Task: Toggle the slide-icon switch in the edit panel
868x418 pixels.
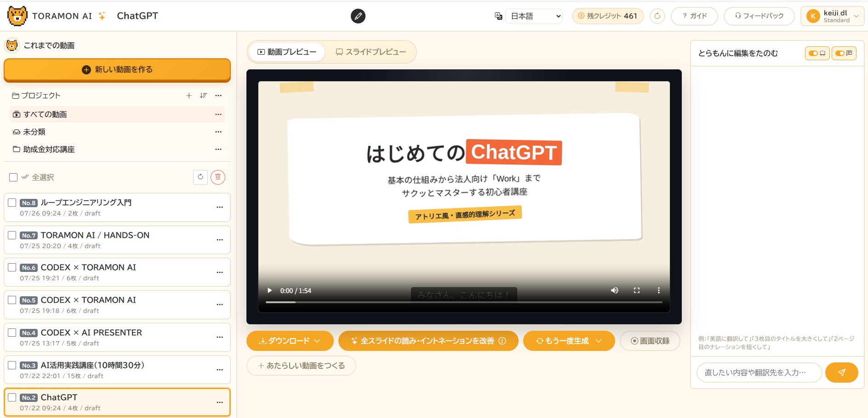Action: click(x=817, y=53)
